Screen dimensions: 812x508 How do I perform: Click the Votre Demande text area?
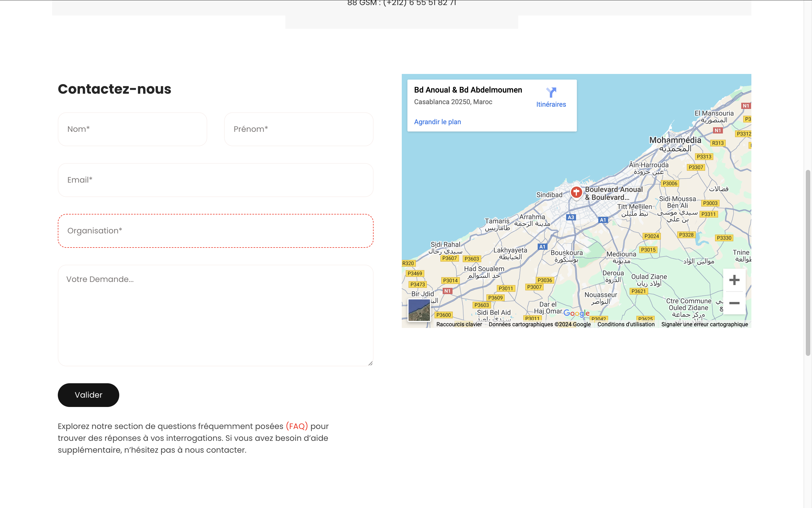(x=215, y=316)
